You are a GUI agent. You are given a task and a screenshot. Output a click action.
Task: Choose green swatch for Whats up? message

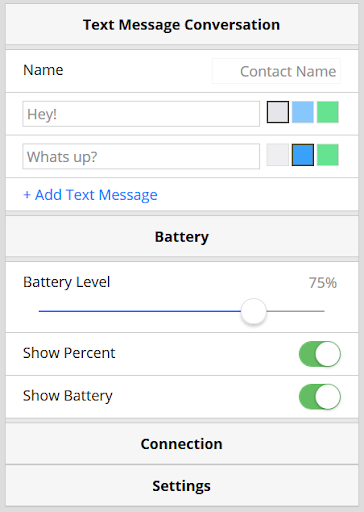(x=328, y=155)
